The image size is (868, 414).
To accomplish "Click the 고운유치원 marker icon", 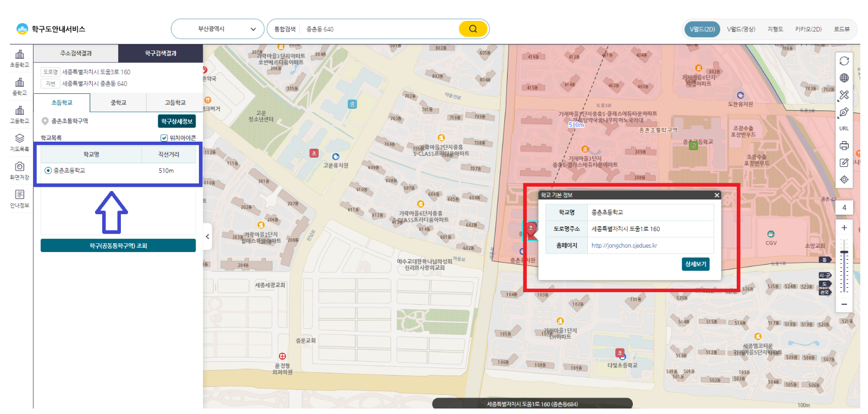I will [336, 157].
